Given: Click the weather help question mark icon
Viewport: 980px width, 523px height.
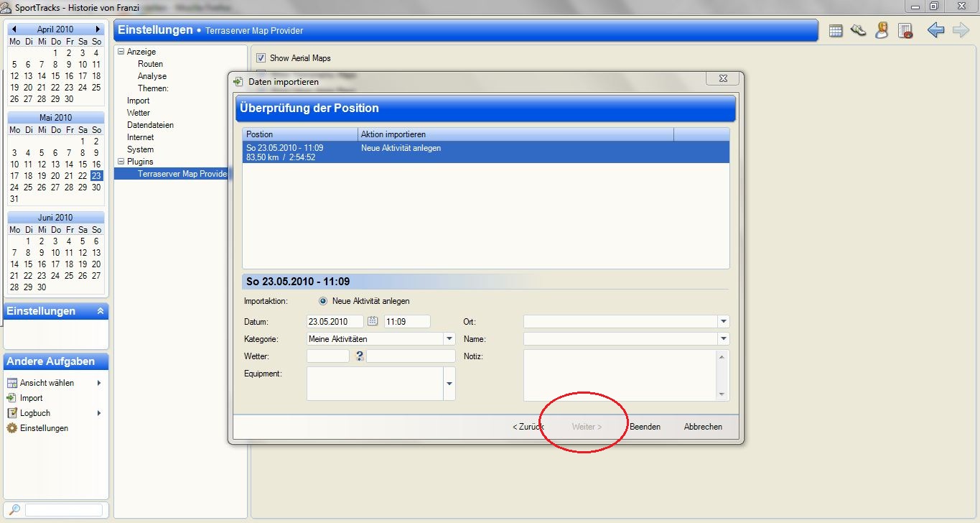Looking at the screenshot, I should click(x=359, y=356).
